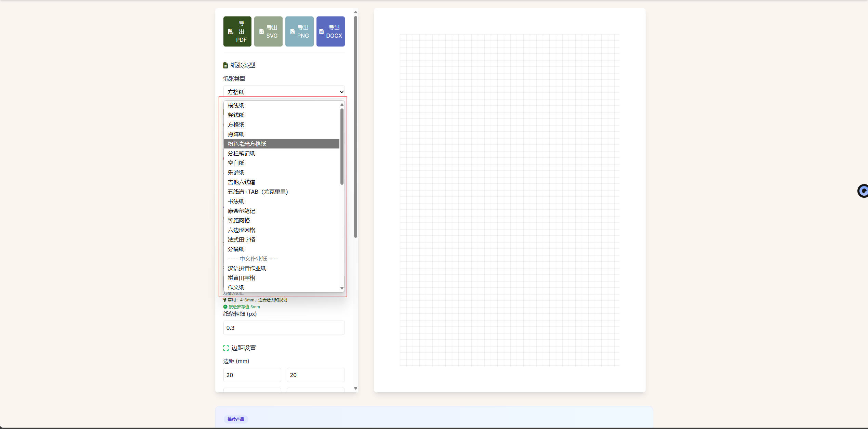Screen dimensions: 868x429
Task: Choose 横线纸 option
Action: [x=236, y=105]
